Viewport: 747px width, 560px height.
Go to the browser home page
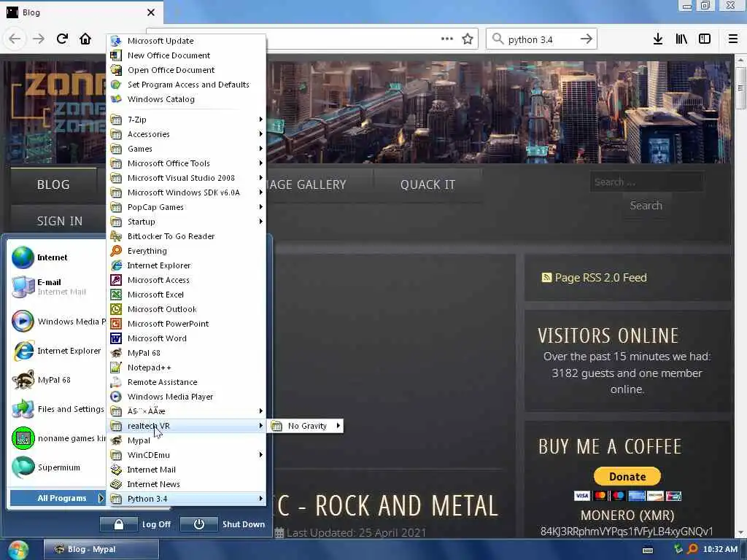[x=85, y=39]
